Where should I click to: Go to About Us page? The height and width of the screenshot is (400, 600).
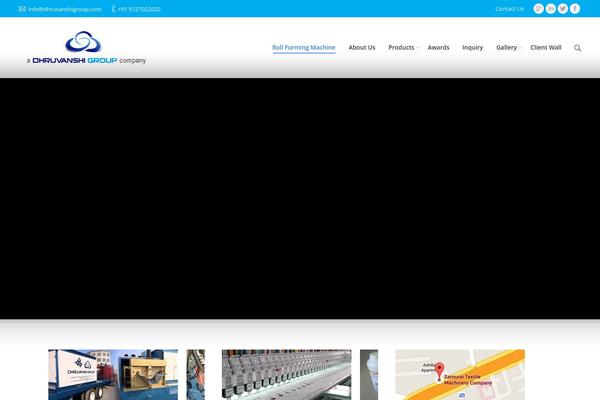pyautogui.click(x=362, y=47)
